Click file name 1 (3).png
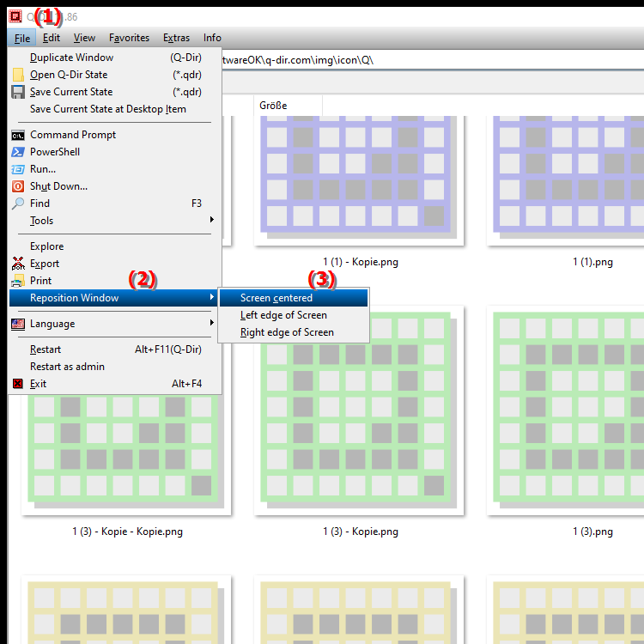 click(592, 532)
